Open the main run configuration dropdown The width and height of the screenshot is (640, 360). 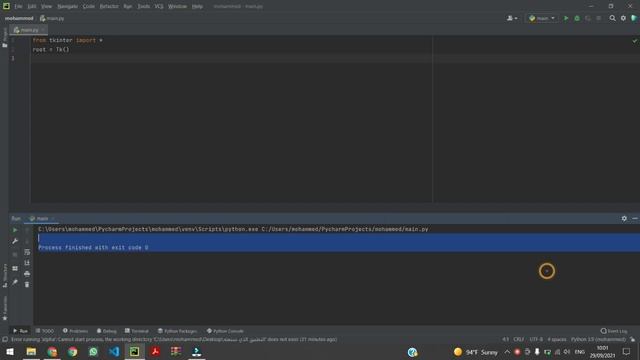(542, 18)
